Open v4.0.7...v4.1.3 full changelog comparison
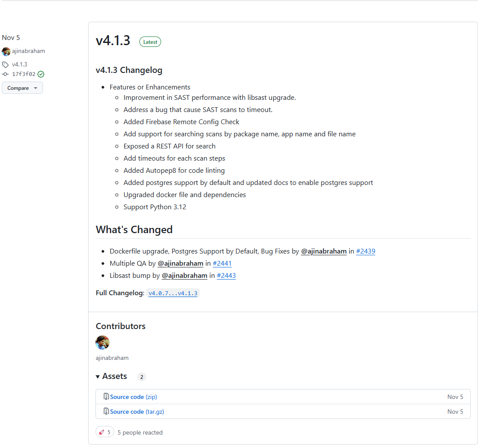 click(173, 293)
